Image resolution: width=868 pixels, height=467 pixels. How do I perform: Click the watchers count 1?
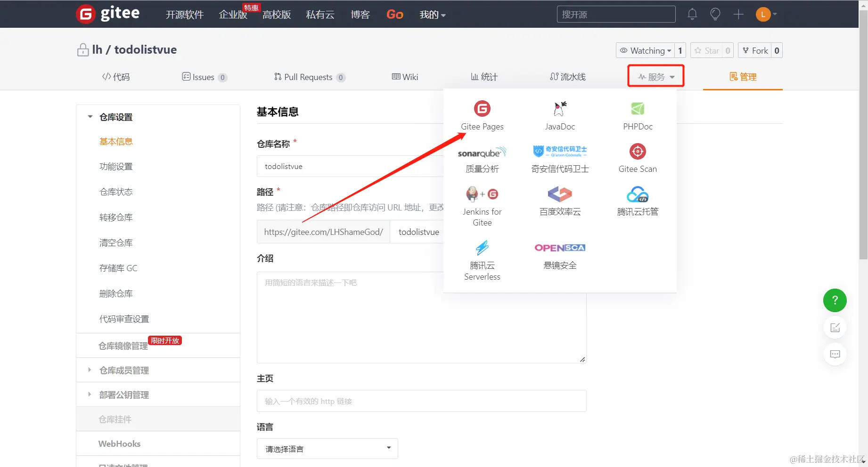click(x=680, y=50)
